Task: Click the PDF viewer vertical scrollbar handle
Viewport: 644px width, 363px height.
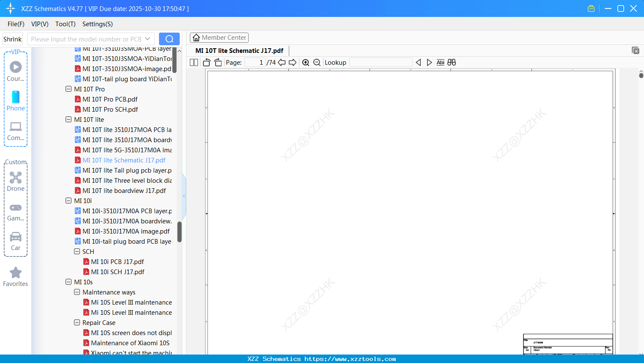Action: (641, 75)
